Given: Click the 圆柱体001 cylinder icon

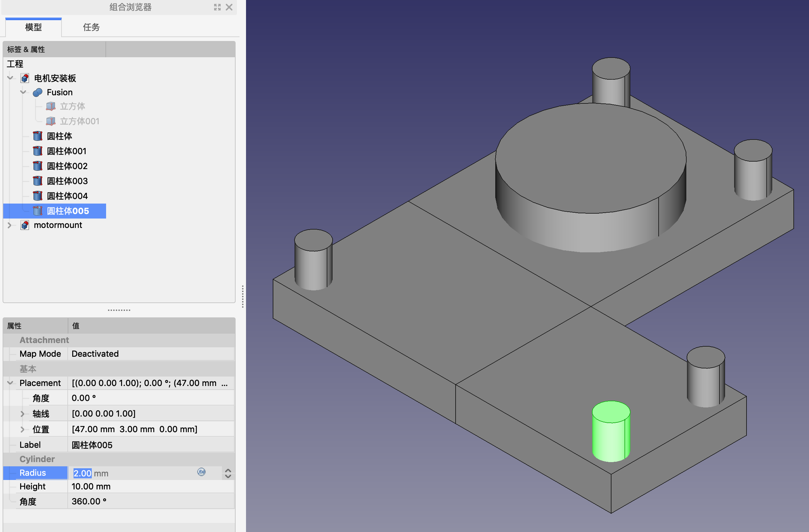Looking at the screenshot, I should click(37, 151).
